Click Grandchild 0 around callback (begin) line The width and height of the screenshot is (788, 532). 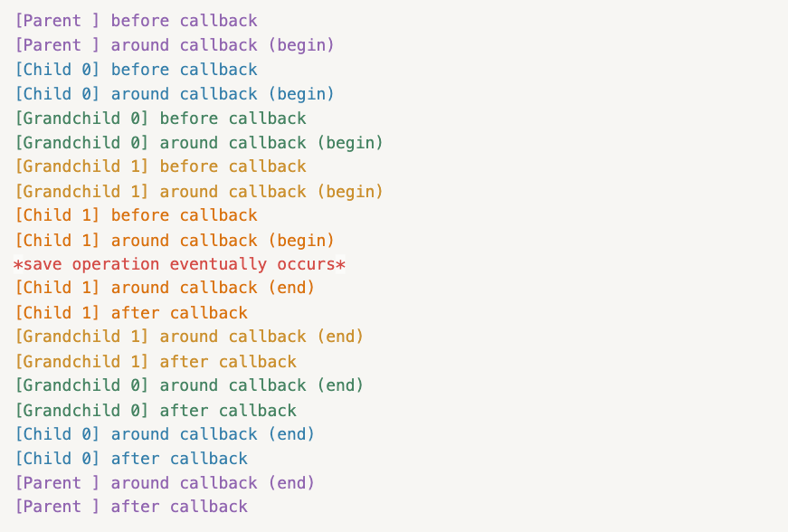(x=199, y=143)
